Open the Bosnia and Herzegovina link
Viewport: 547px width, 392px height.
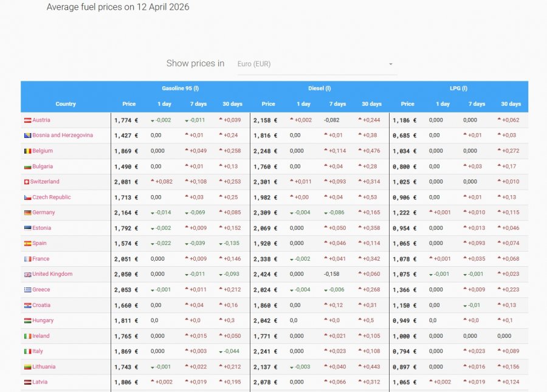click(x=63, y=136)
